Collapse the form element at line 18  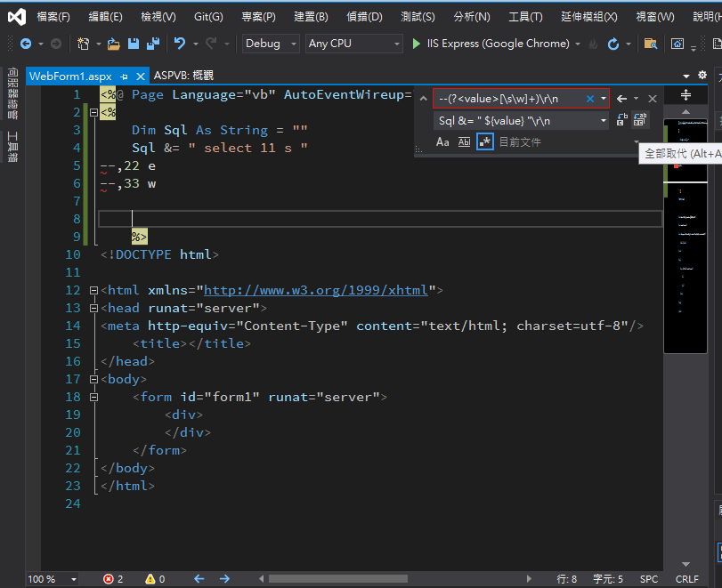pos(93,397)
